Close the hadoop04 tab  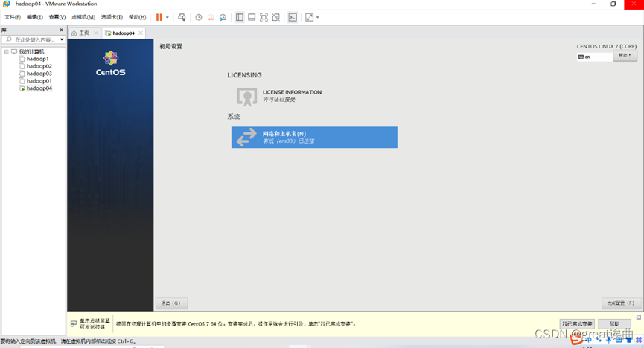coord(141,33)
